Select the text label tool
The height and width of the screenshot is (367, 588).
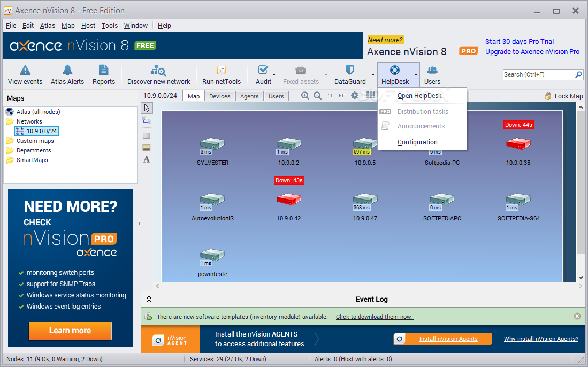click(x=147, y=159)
